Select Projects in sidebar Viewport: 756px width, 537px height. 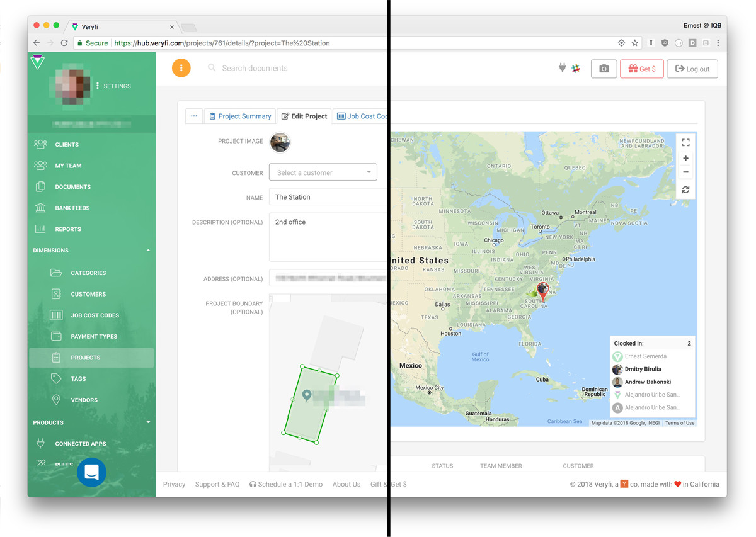point(91,358)
